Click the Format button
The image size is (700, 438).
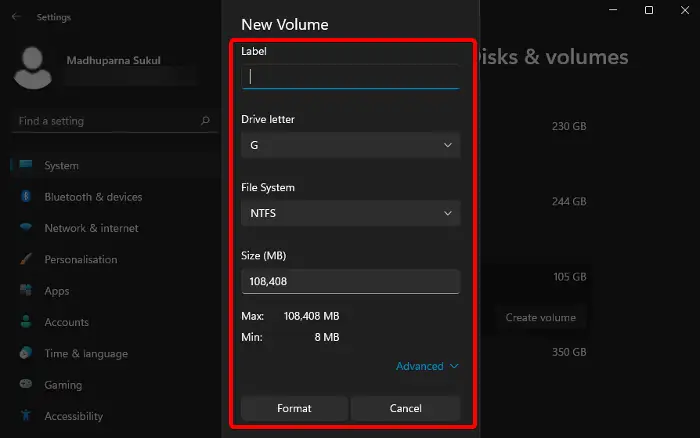point(294,408)
